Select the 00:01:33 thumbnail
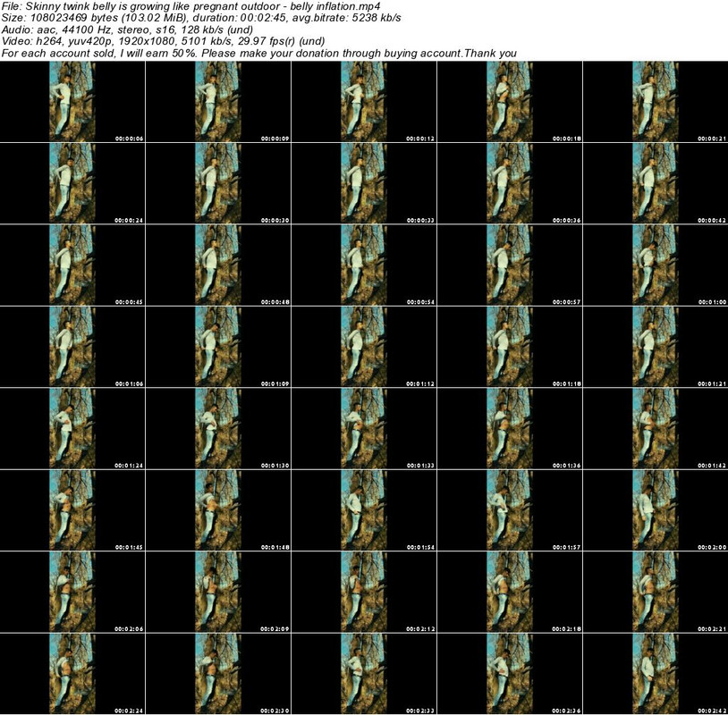This screenshot has height=715, width=728. pyautogui.click(x=364, y=427)
